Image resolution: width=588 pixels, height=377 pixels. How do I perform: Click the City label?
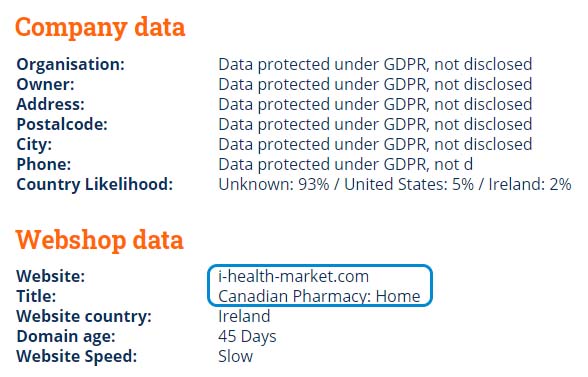tap(34, 144)
